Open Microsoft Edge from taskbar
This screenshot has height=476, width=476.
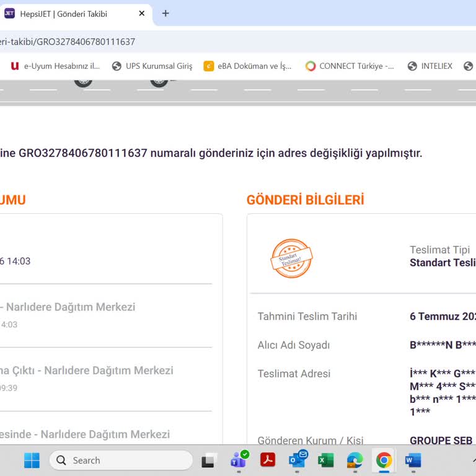pyautogui.click(x=355, y=461)
